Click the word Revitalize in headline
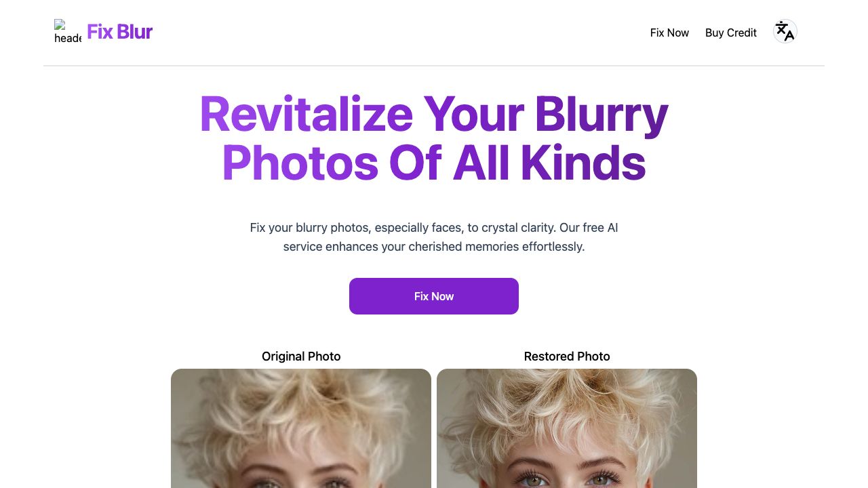The image size is (868, 488). coord(306,114)
